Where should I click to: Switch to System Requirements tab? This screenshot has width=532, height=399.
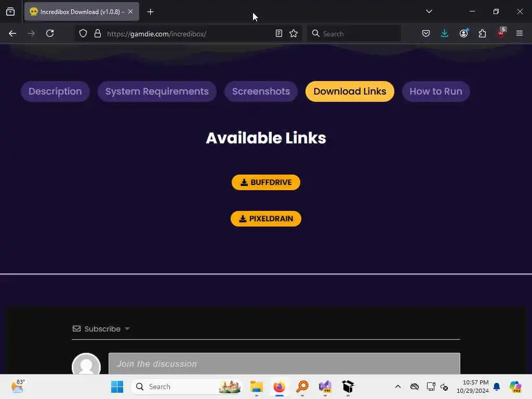coord(157,91)
